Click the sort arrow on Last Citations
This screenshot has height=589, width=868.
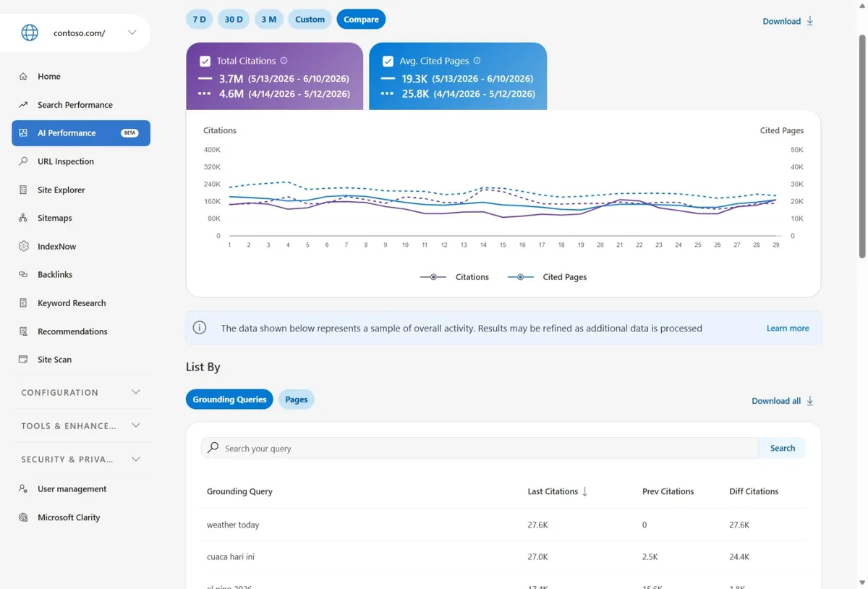tap(584, 491)
